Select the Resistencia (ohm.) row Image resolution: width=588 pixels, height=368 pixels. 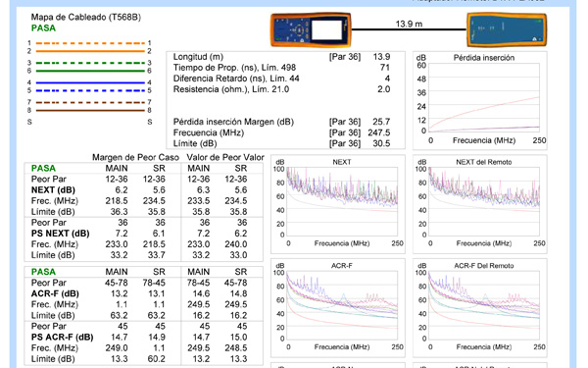pos(281,89)
